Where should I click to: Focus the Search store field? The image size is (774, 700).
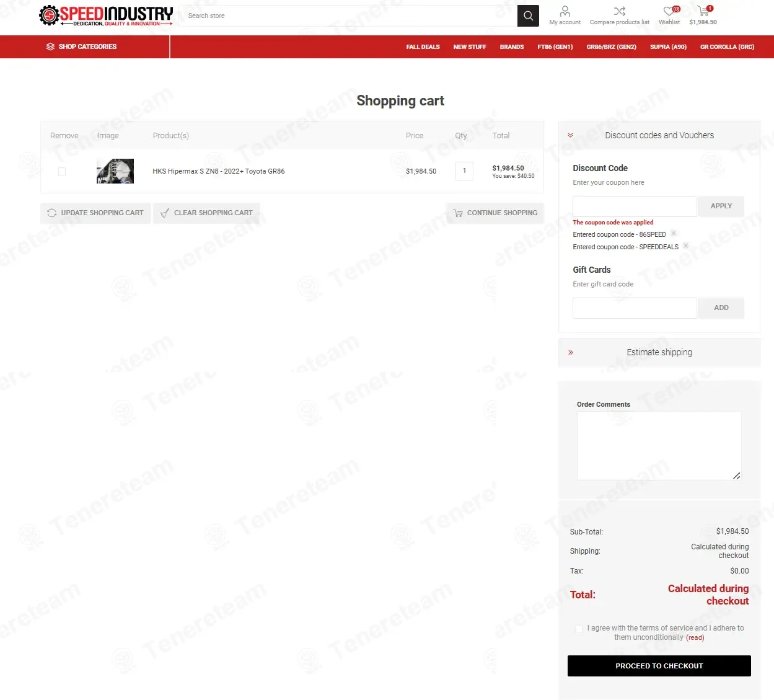(x=348, y=16)
